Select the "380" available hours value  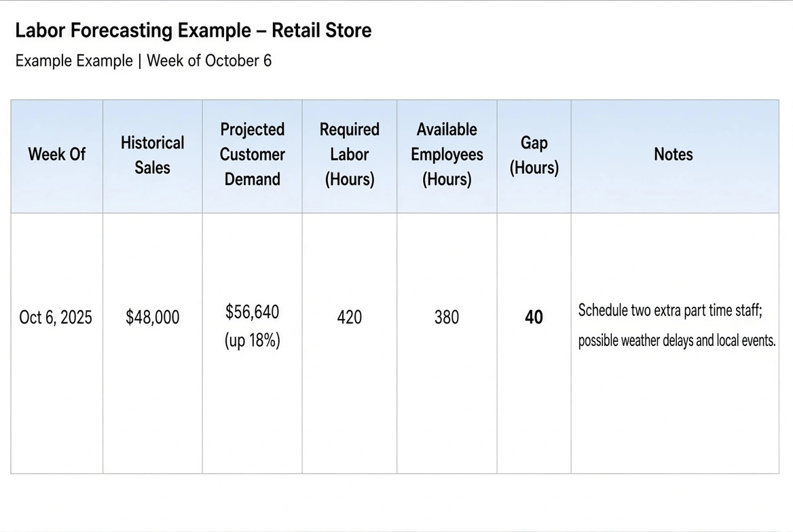pyautogui.click(x=447, y=317)
